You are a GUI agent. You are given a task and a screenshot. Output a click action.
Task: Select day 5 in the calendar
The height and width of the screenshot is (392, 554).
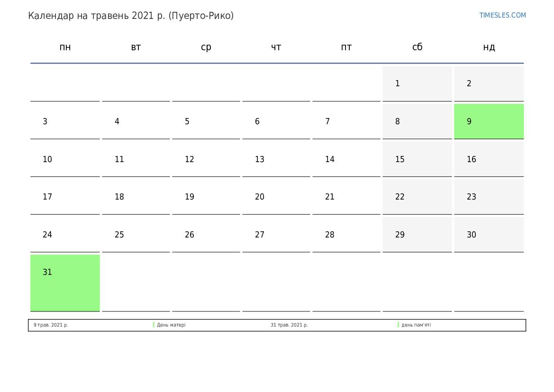pyautogui.click(x=206, y=121)
